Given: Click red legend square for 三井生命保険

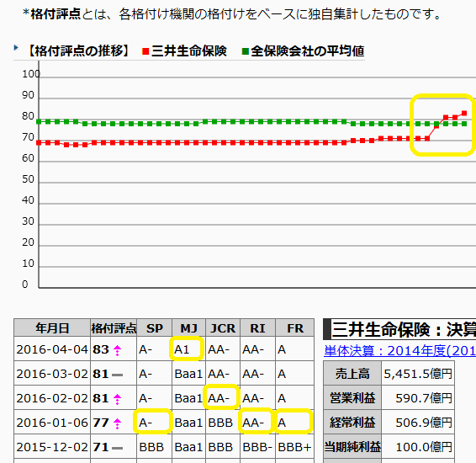Looking at the screenshot, I should (x=145, y=51).
